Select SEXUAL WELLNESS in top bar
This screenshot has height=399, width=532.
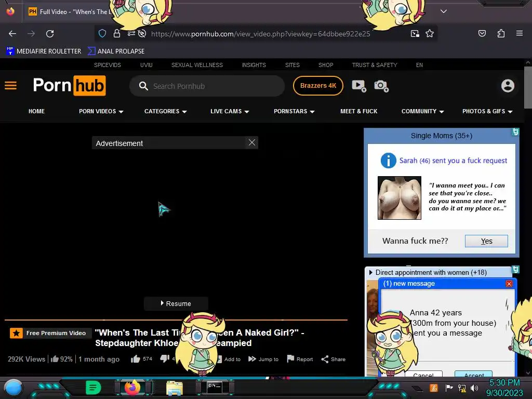(x=197, y=65)
